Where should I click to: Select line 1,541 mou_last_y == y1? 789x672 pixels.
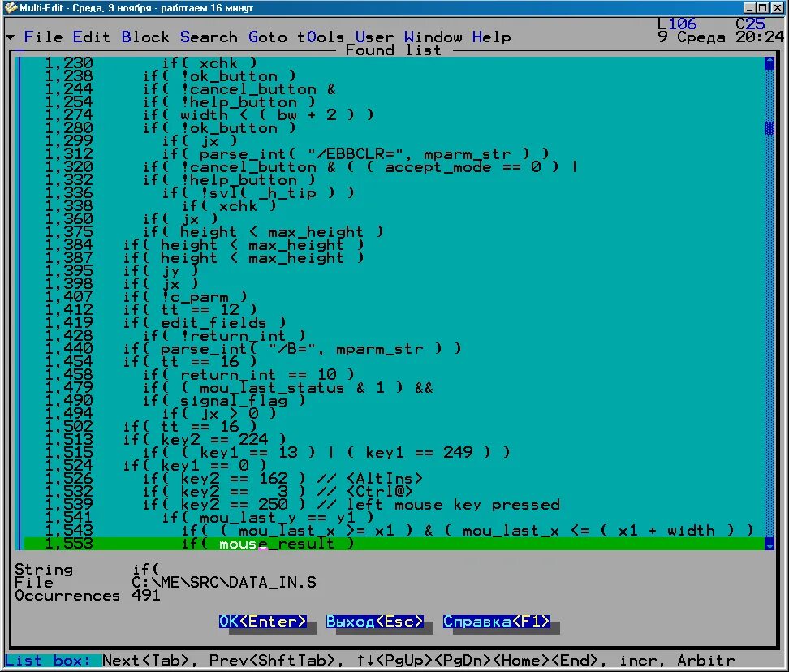pos(394,517)
